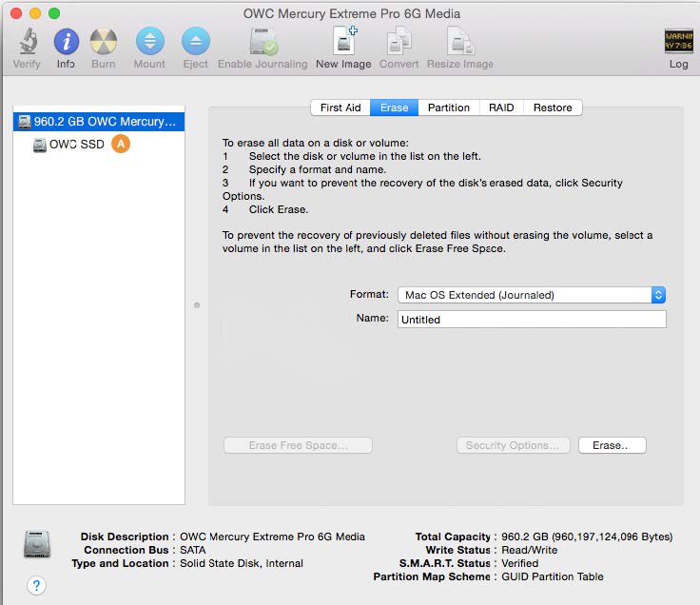Image resolution: width=700 pixels, height=605 pixels.
Task: Click the Name text field
Action: pyautogui.click(x=532, y=320)
